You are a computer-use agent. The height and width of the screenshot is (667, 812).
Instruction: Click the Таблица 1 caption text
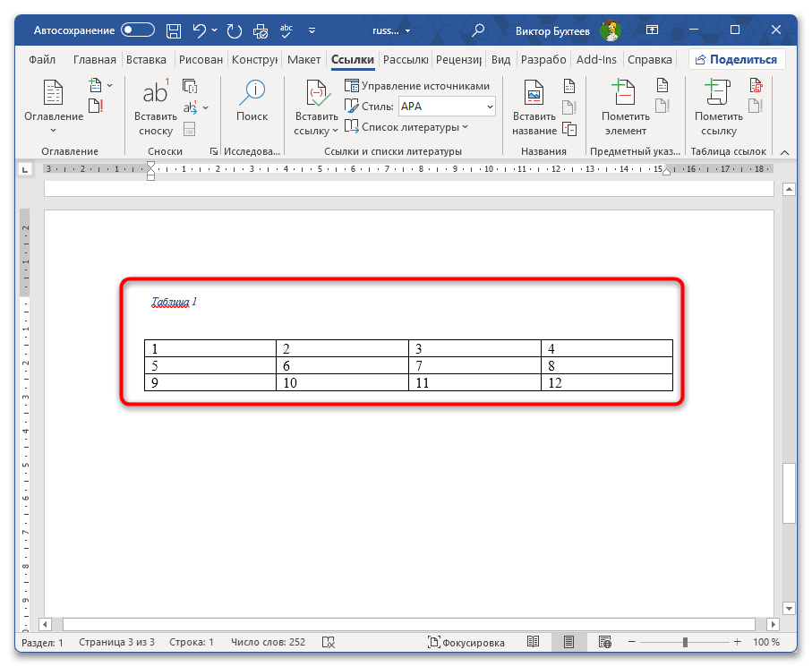174,302
